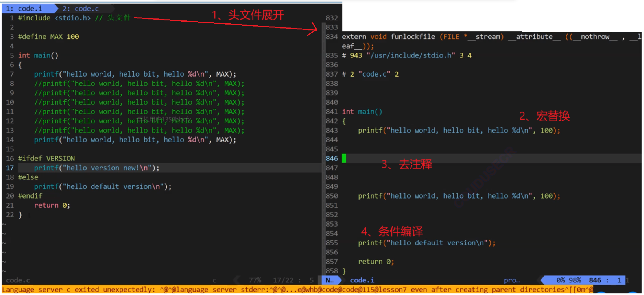
Task: Click "code.i" filename in right status bar
Action: (362, 280)
